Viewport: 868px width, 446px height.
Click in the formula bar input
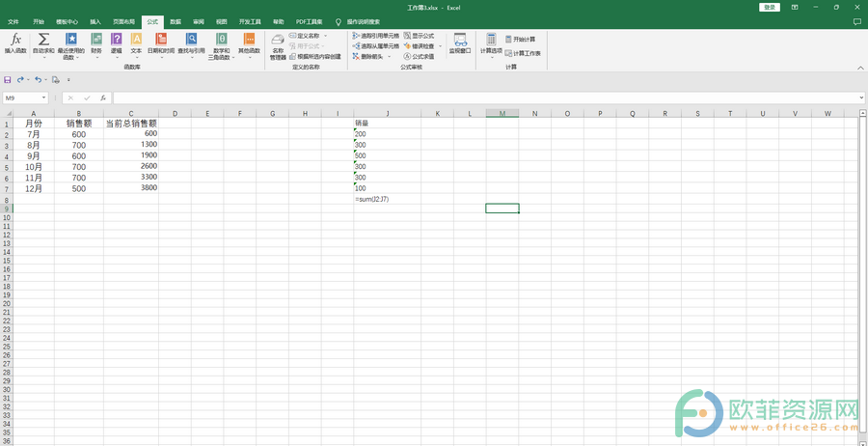(x=484, y=98)
